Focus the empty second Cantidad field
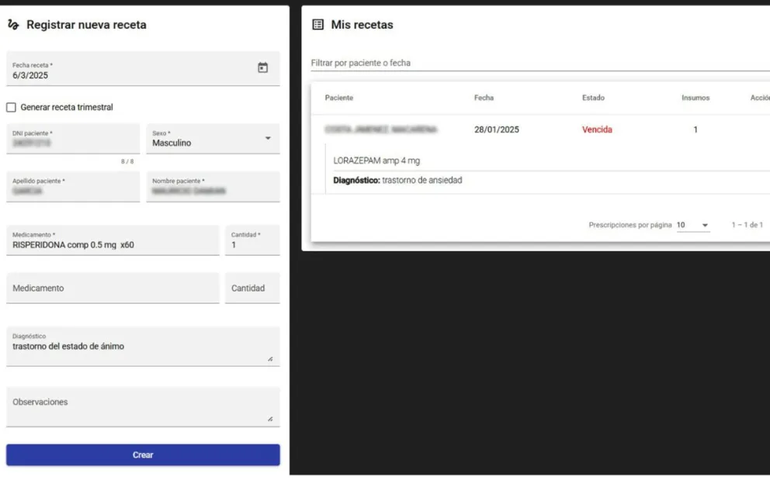Image resolution: width=770 pixels, height=480 pixels. 252,288
